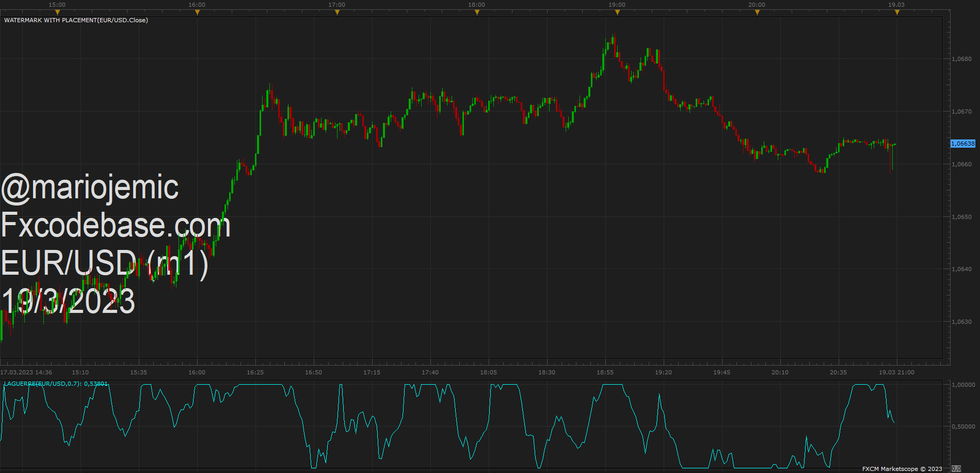Click the 19:45 time axis label
The image size is (980, 473).
click(x=721, y=372)
